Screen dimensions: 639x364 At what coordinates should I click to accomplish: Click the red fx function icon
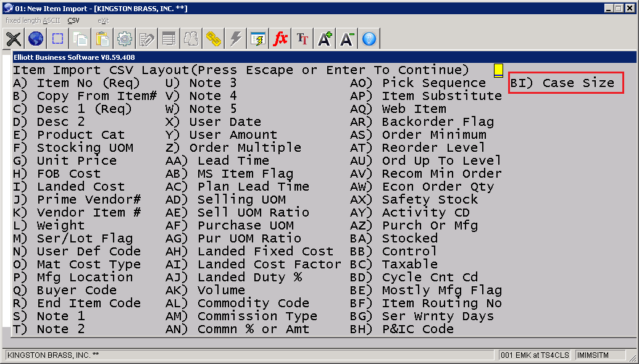pos(280,39)
